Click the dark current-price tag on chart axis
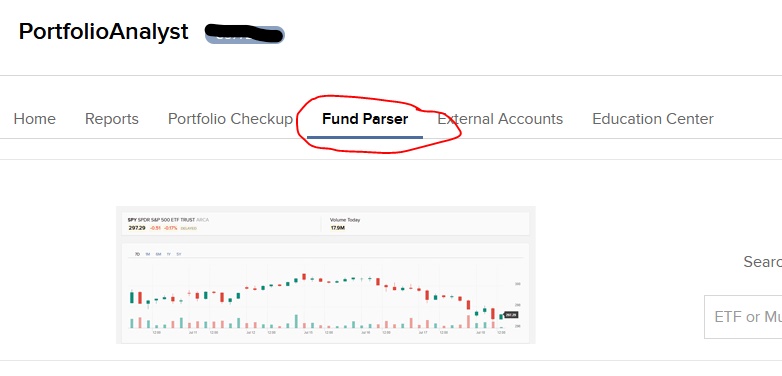 (x=511, y=315)
